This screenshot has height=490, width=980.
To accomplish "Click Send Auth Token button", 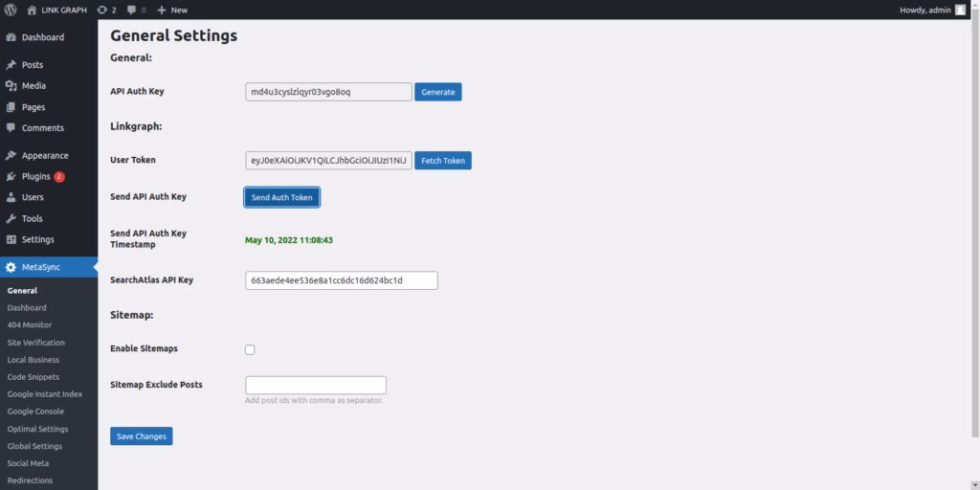I will tap(281, 197).
